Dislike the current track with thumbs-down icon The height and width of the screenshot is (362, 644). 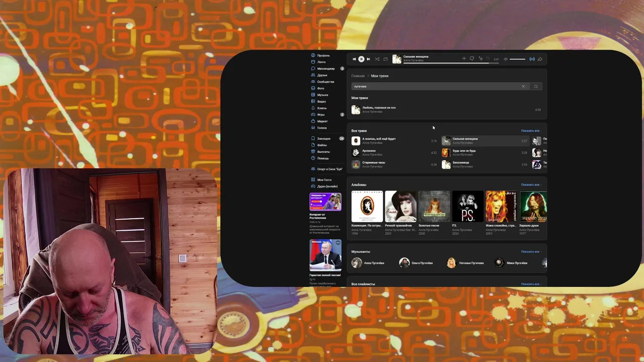coord(472,59)
